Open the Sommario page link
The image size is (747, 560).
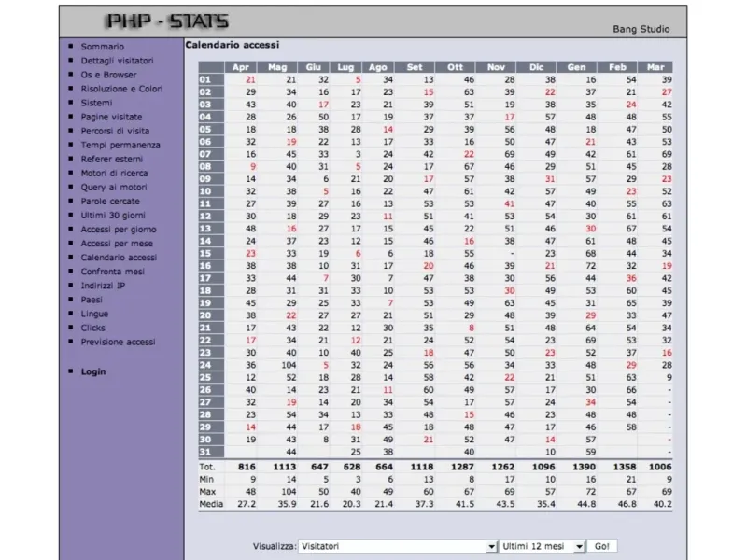coord(103,47)
